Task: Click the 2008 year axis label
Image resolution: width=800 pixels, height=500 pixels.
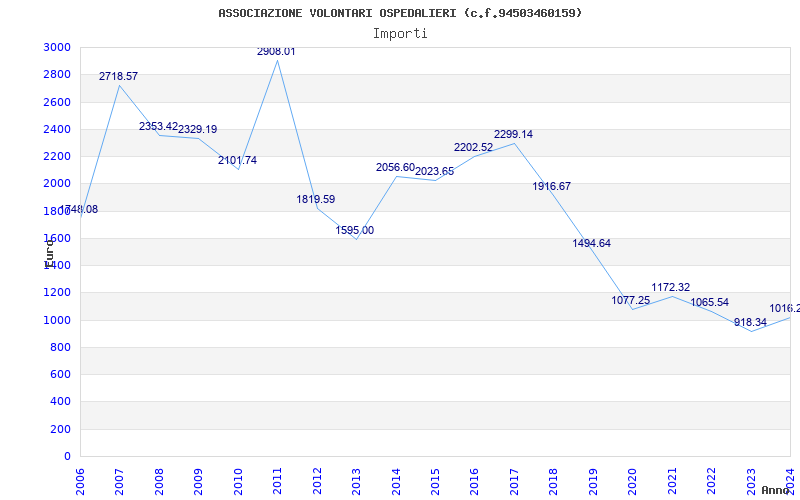Action: coord(159,482)
